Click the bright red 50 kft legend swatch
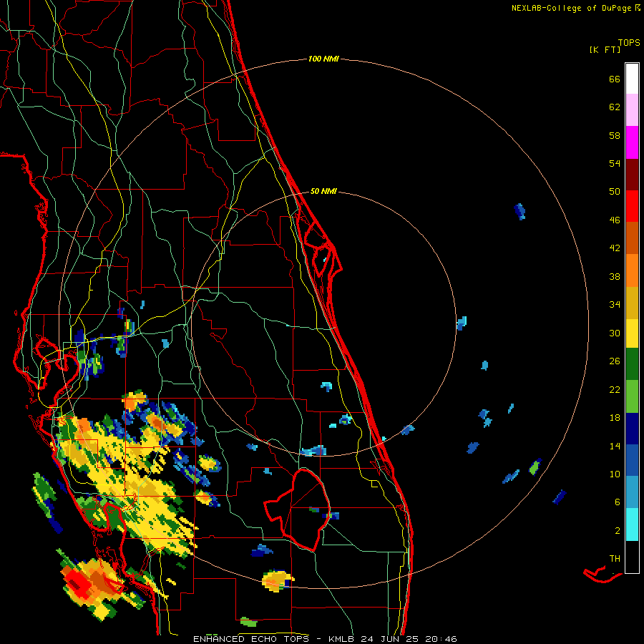The height and width of the screenshot is (644, 644). (x=632, y=206)
